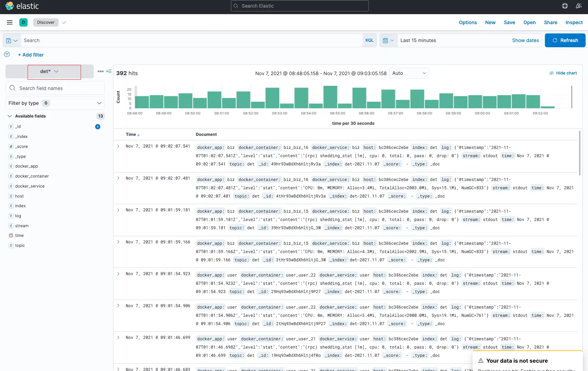Click Inspect in the top menu
This screenshot has width=588, height=371.
[x=574, y=22]
